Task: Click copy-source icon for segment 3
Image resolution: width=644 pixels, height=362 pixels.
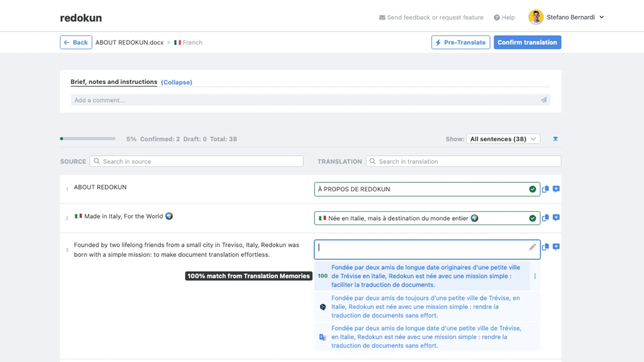Action: coord(545,247)
